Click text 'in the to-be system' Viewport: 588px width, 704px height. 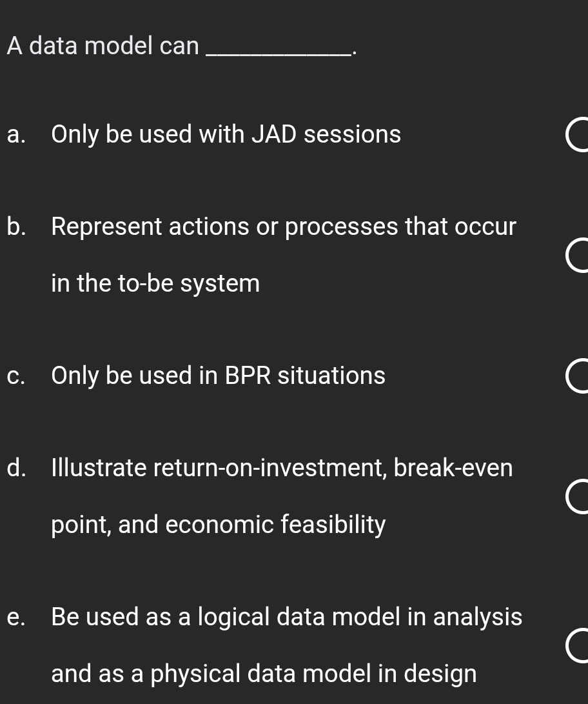click(155, 283)
